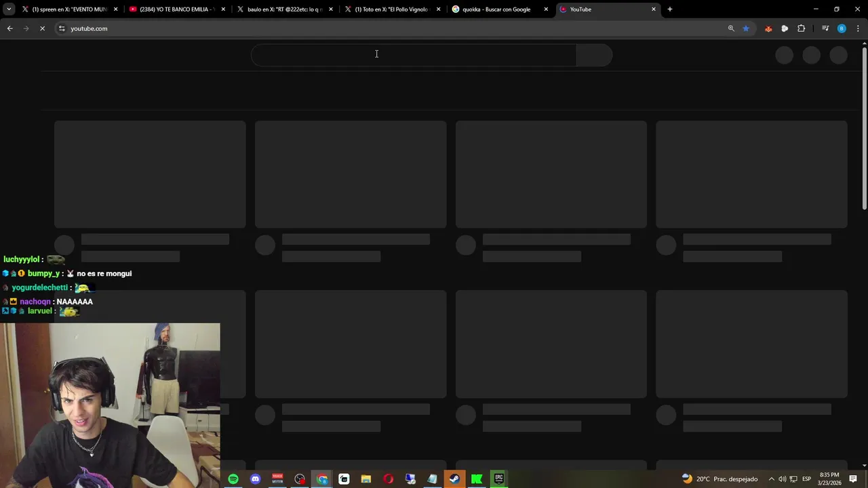Click chat username 'larvuel'
The image size is (868, 488).
(40, 310)
